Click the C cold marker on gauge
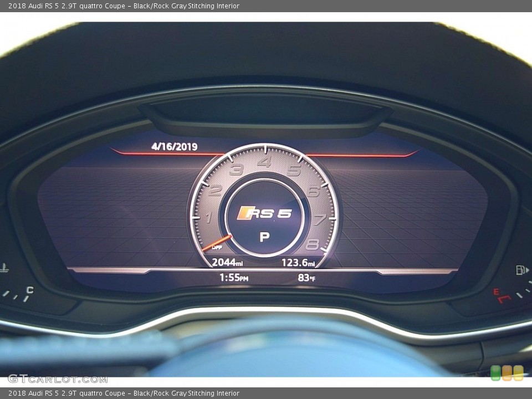 30,290
